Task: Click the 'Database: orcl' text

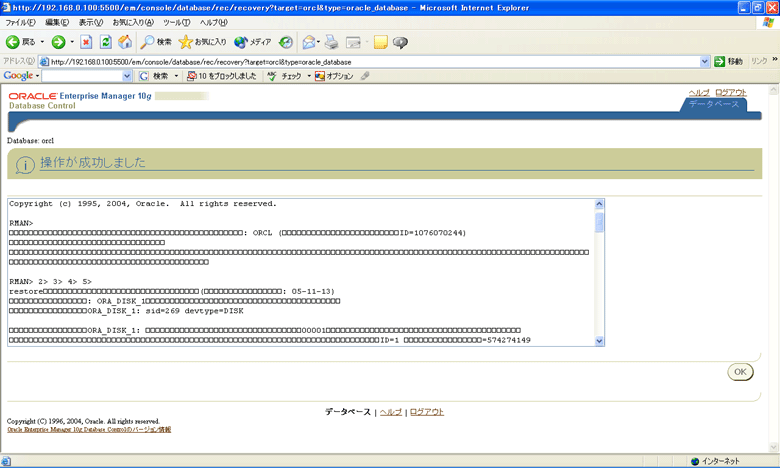Action: [30, 141]
